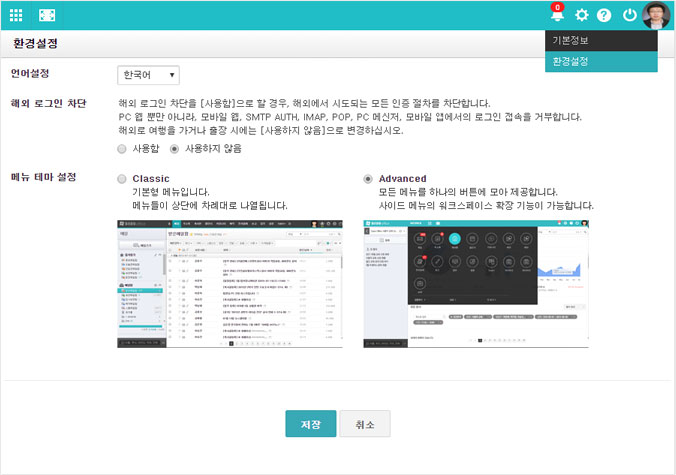
Task: Select the 기본정보 menu item
Action: click(x=601, y=41)
